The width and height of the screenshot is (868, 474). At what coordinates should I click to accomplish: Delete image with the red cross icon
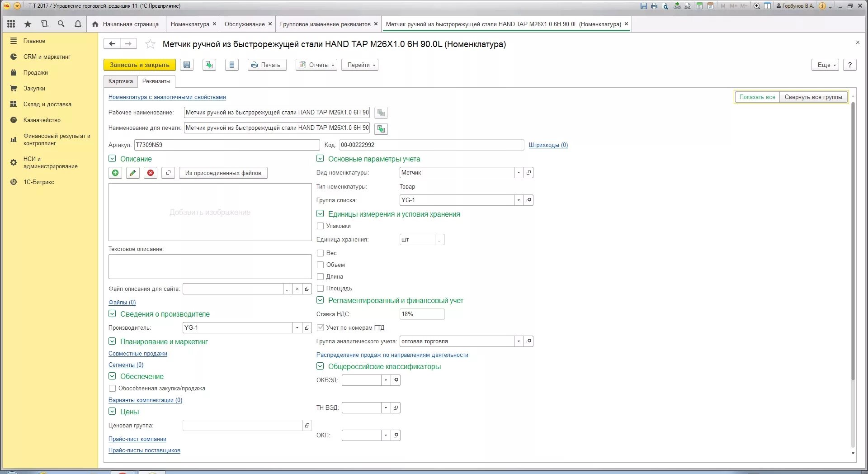click(151, 173)
